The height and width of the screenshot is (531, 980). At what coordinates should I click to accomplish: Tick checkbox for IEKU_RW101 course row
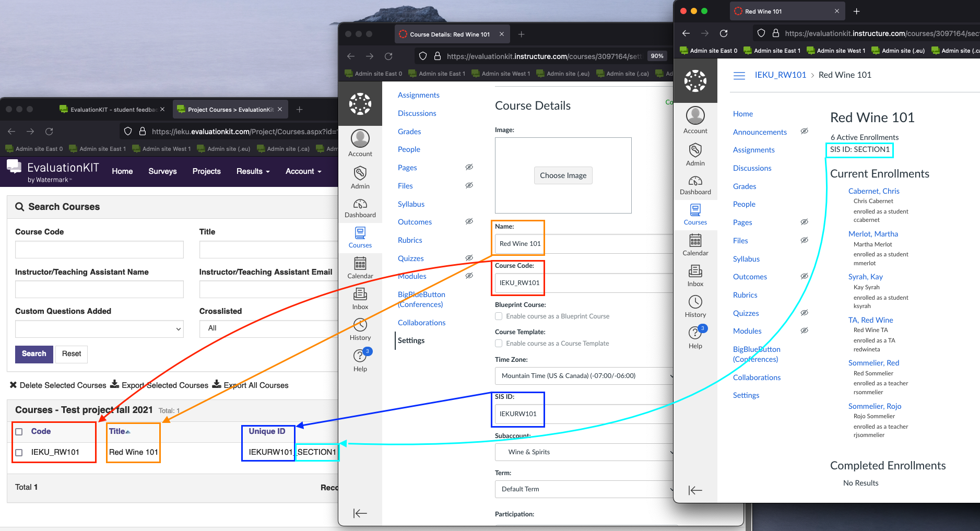click(19, 453)
